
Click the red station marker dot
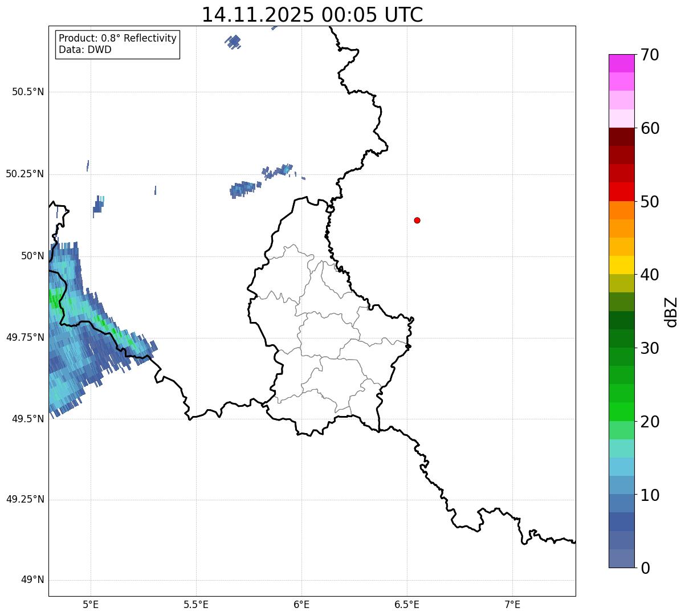tap(417, 220)
